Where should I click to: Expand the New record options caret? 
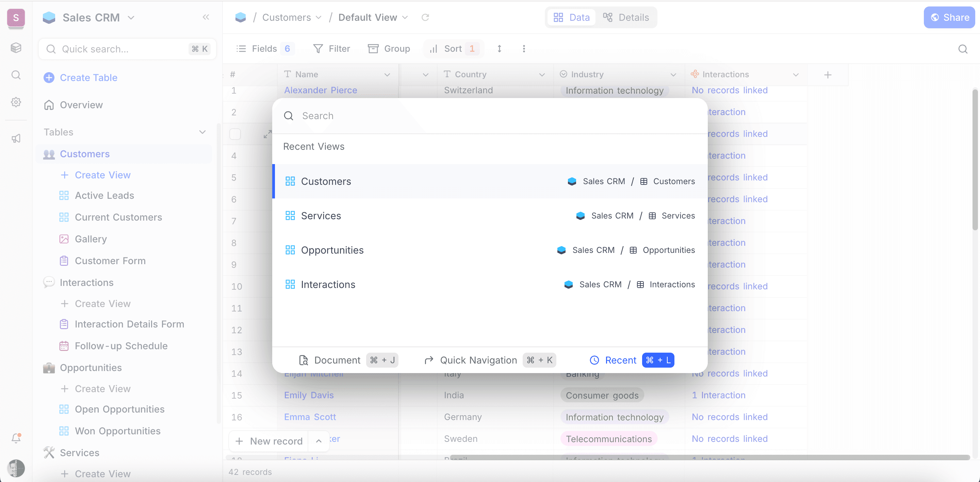318,441
